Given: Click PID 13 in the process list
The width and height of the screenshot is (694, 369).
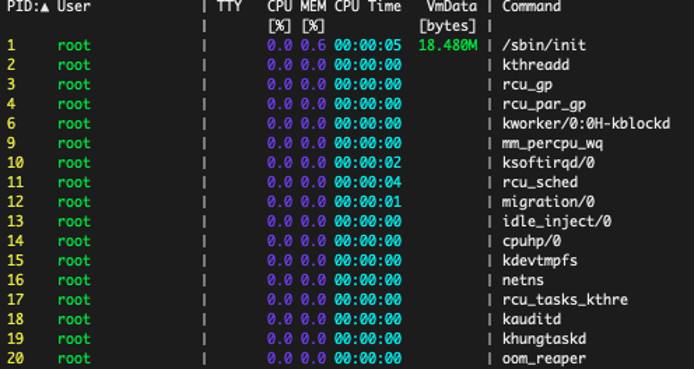Looking at the screenshot, I should click(x=15, y=221).
